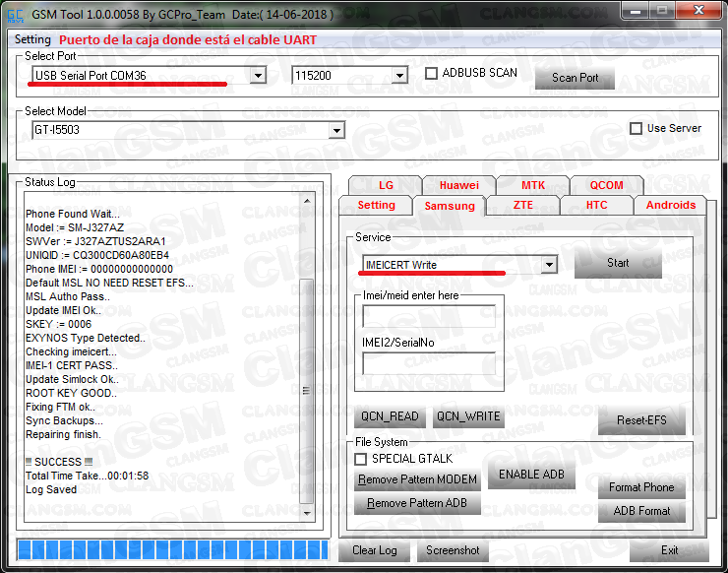Image resolution: width=728 pixels, height=573 pixels.
Task: Open the IMEICERT Write service dropdown
Action: coord(549,265)
